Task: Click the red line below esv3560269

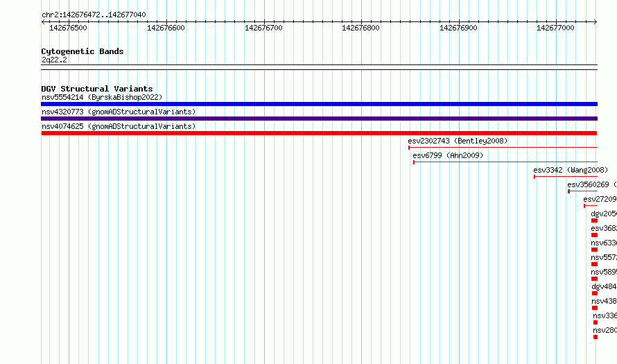Action: 583,191
